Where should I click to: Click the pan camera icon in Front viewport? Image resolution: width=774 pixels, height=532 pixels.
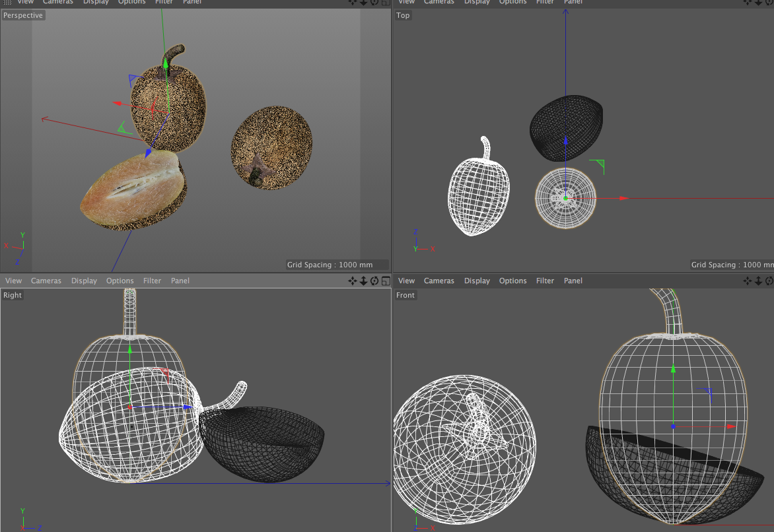(x=748, y=281)
